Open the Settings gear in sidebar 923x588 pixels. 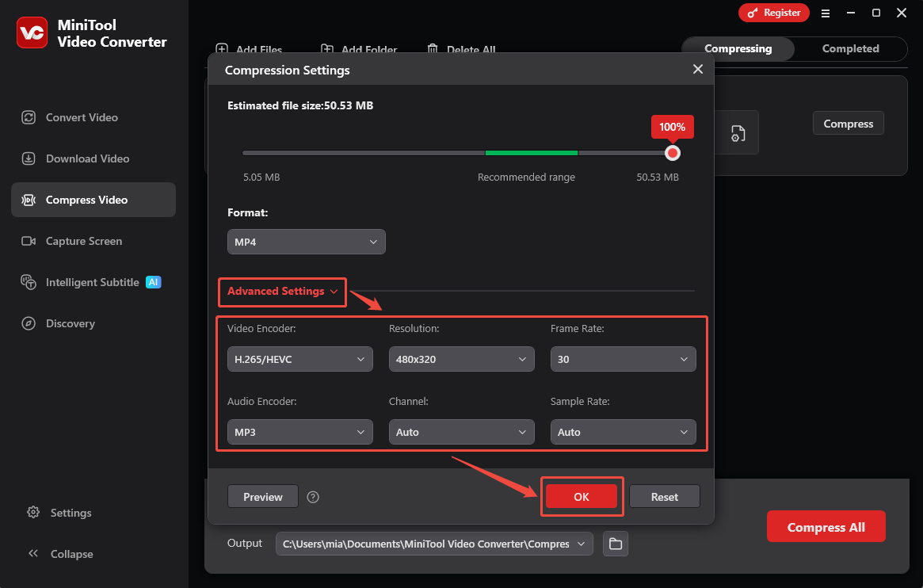coord(34,513)
